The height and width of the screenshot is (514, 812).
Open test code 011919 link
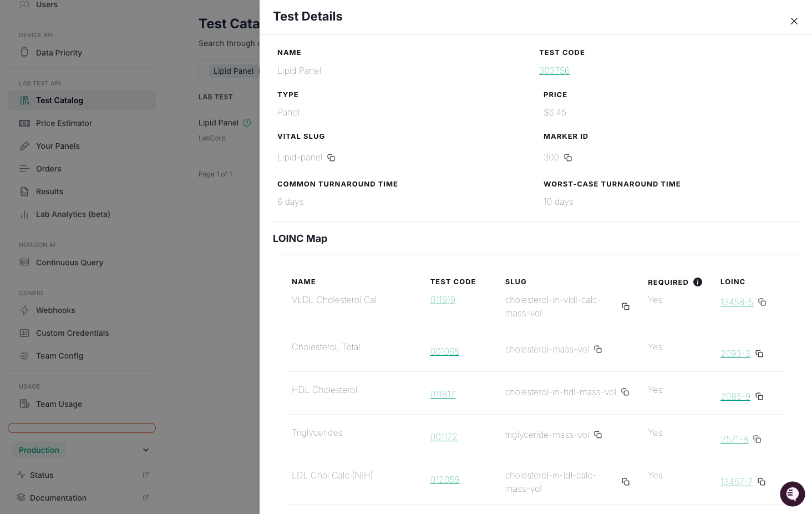[x=443, y=300]
